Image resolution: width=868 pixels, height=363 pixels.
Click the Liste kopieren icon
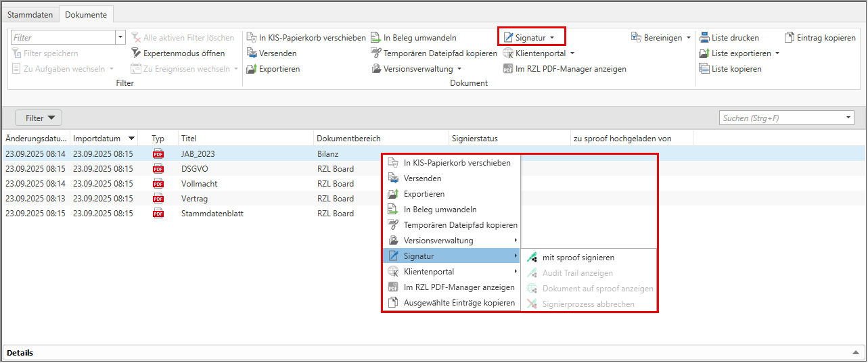704,69
